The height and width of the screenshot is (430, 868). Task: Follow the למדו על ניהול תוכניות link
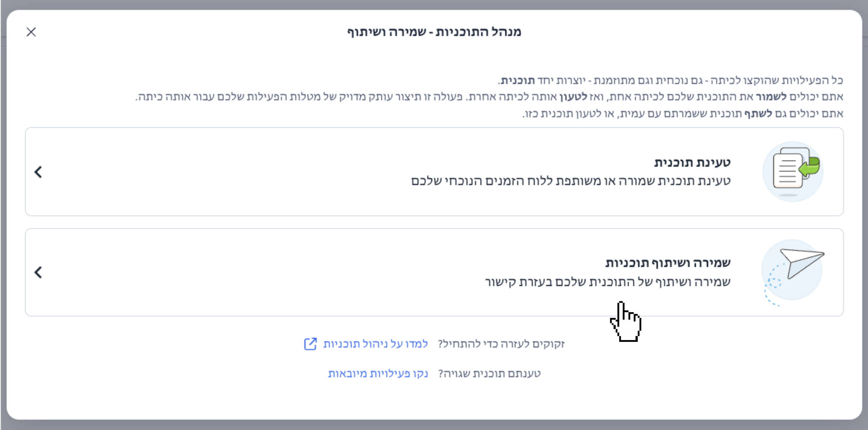pyautogui.click(x=375, y=344)
